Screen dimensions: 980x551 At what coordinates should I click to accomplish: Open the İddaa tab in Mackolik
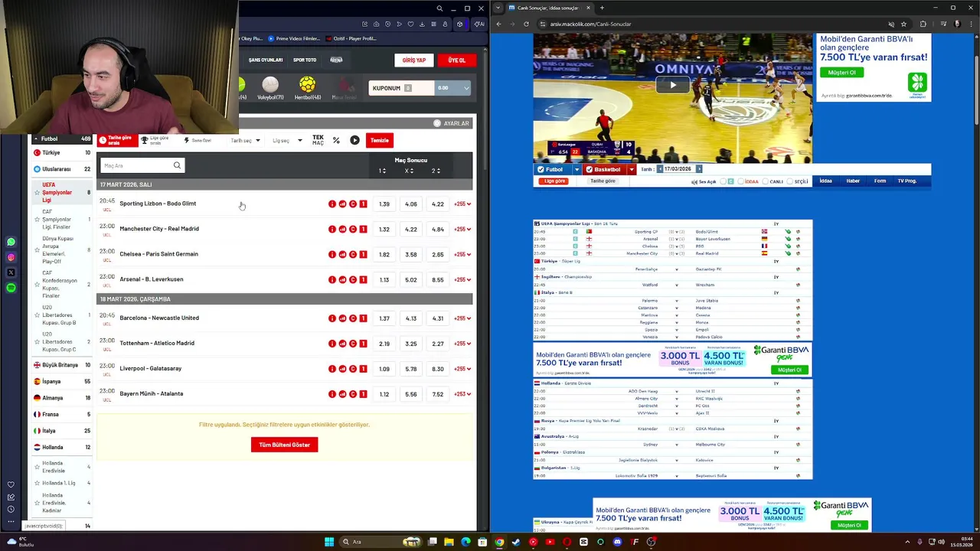tap(825, 181)
